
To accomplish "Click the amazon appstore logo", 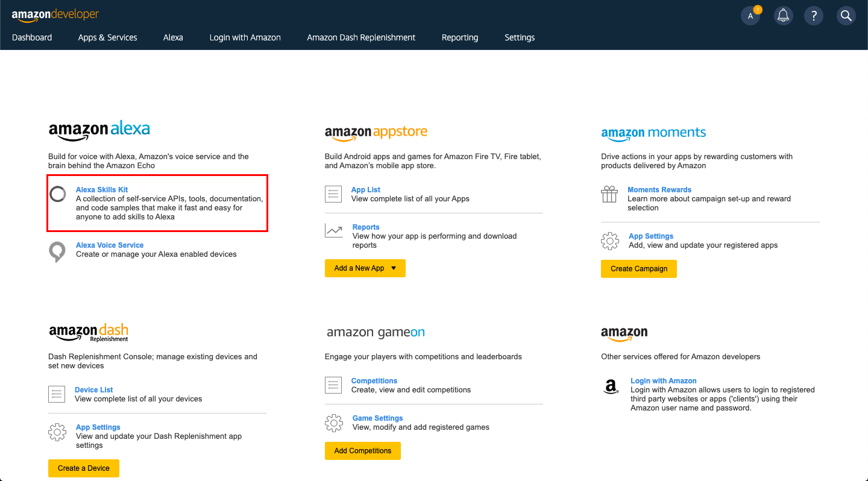I will pos(376,133).
